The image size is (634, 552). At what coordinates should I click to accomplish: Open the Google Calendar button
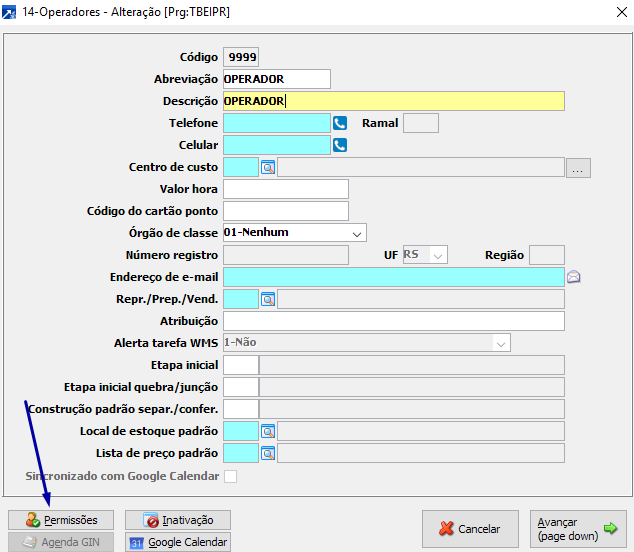[x=177, y=542]
